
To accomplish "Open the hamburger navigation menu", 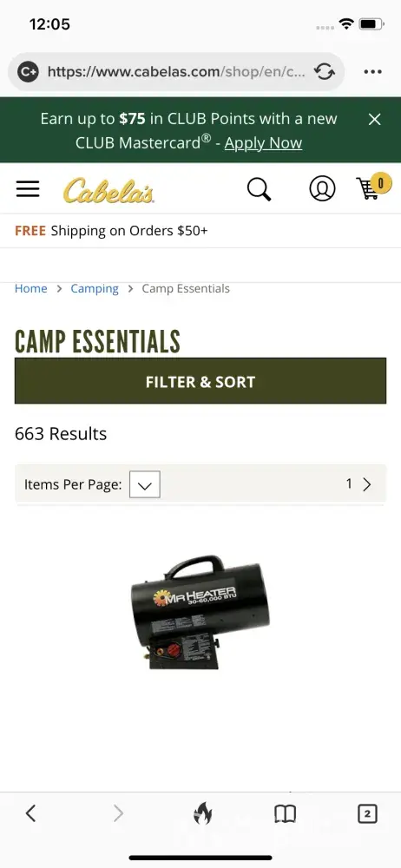I will pos(28,188).
